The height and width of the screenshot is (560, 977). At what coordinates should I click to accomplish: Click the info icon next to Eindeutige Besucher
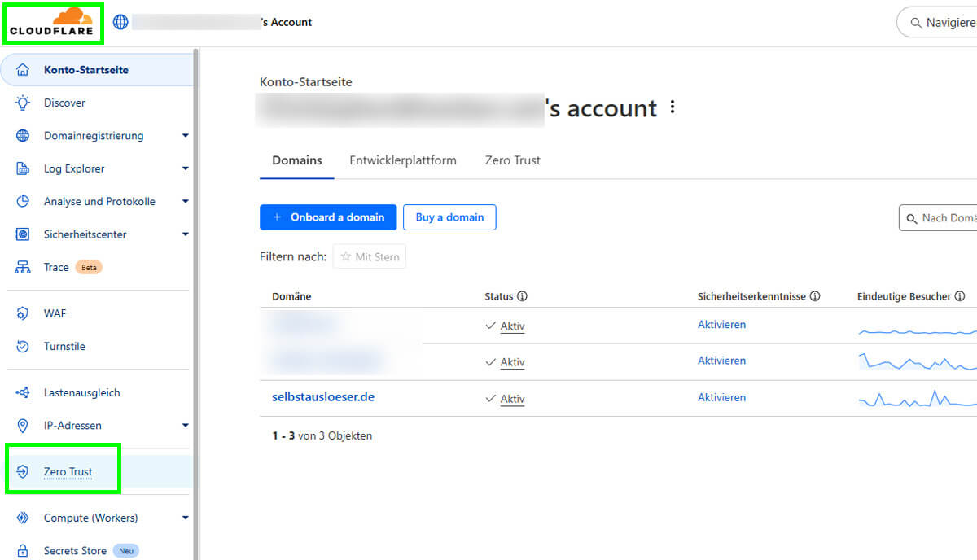960,296
